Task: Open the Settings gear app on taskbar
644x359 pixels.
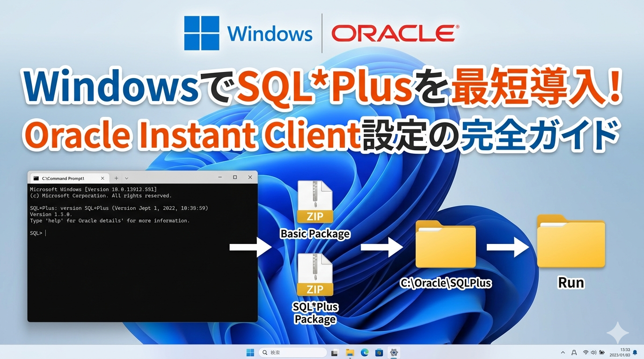Action: point(394,352)
